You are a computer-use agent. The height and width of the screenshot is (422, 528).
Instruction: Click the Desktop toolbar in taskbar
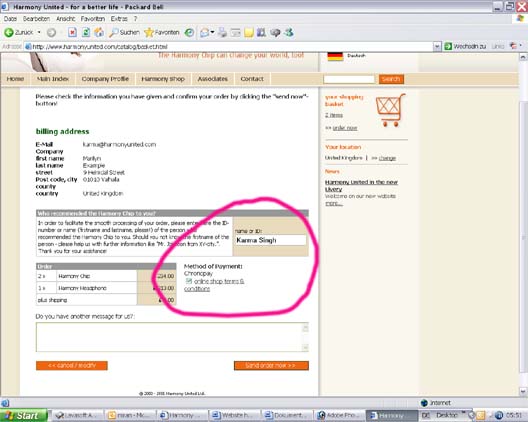tap(447, 416)
